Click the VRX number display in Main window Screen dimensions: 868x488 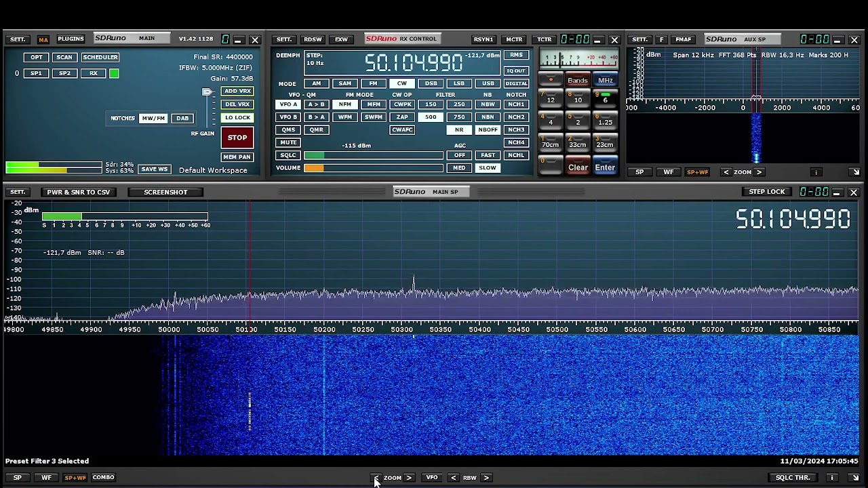tap(225, 39)
